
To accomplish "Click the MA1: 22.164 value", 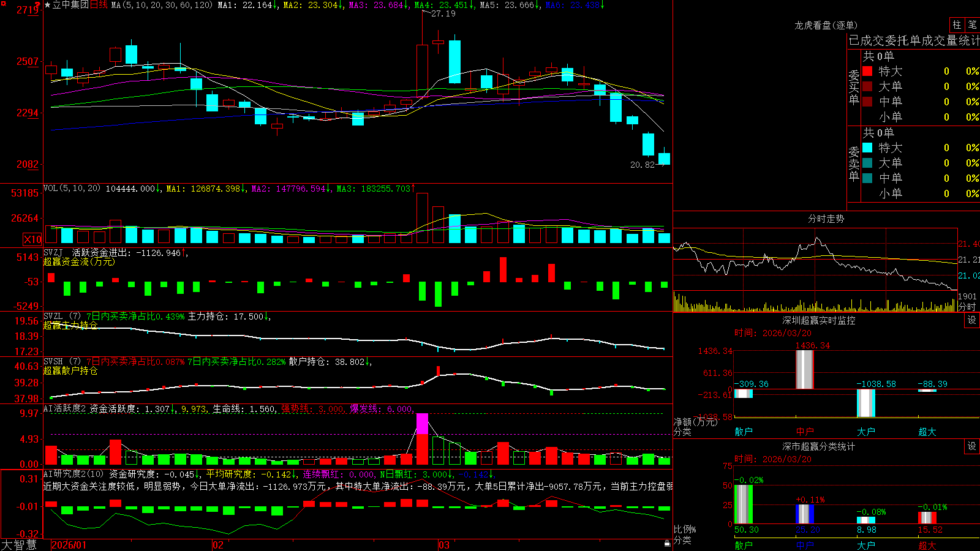I will [x=246, y=5].
